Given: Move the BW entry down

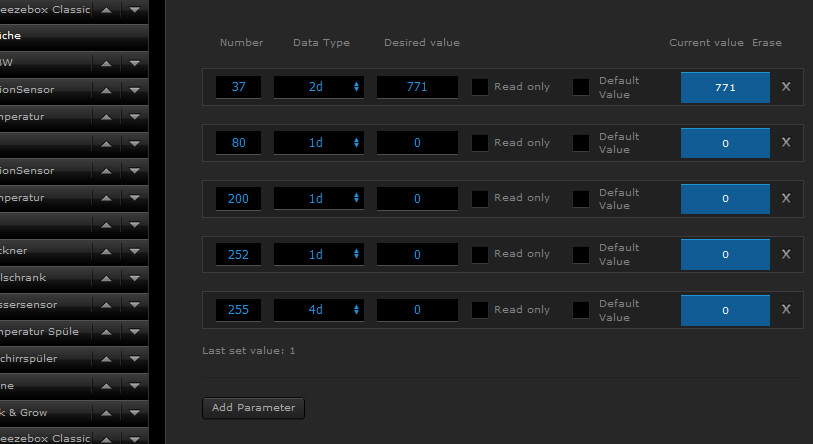Looking at the screenshot, I should (135, 63).
